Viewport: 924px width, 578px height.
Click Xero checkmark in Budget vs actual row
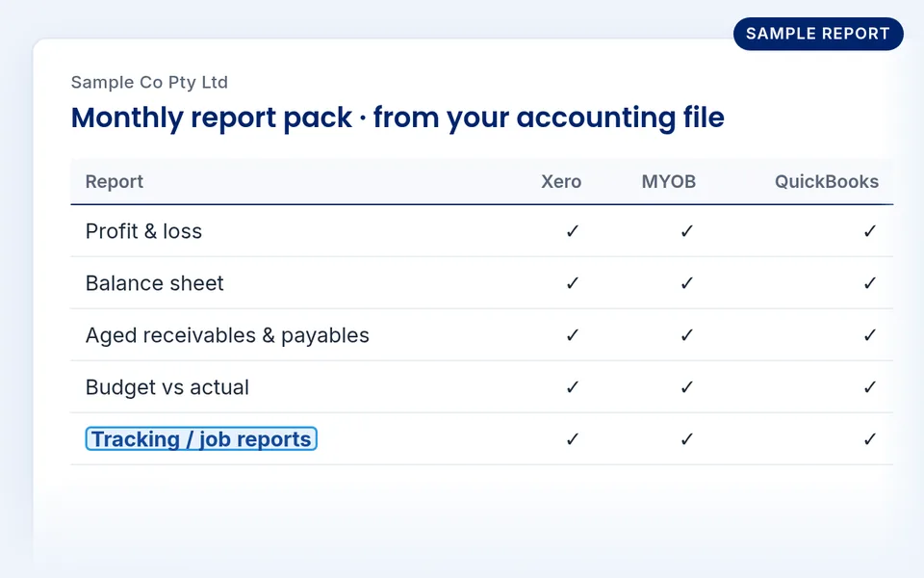point(573,387)
